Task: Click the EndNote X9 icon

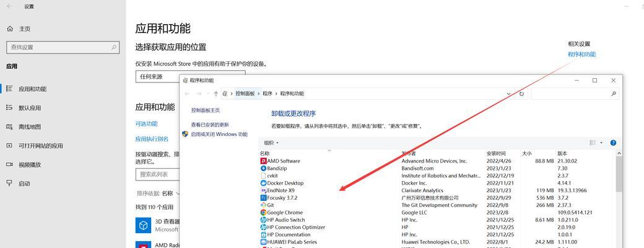Action: pyautogui.click(x=264, y=190)
